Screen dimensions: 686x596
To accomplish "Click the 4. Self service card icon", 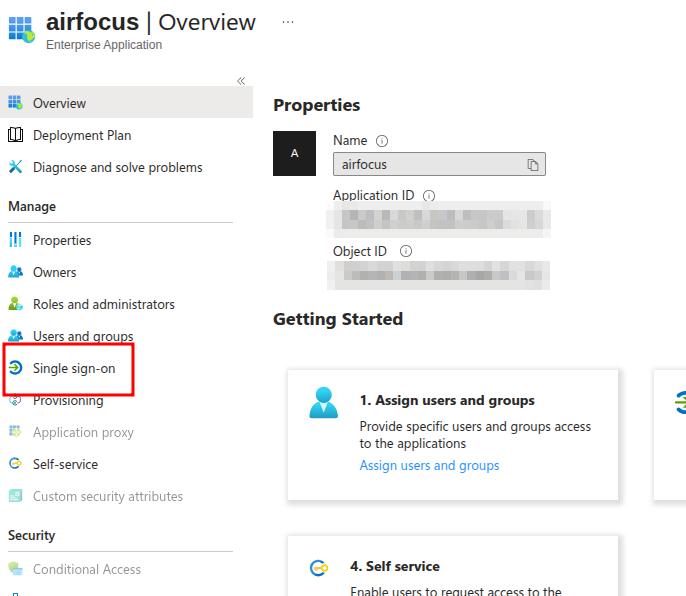I will click(x=319, y=568).
